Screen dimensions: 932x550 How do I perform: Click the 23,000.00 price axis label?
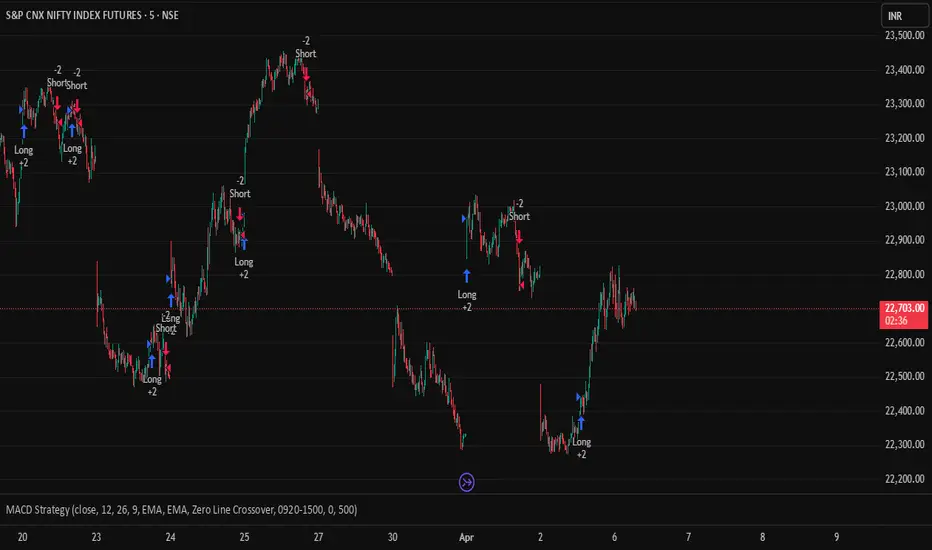[905, 206]
